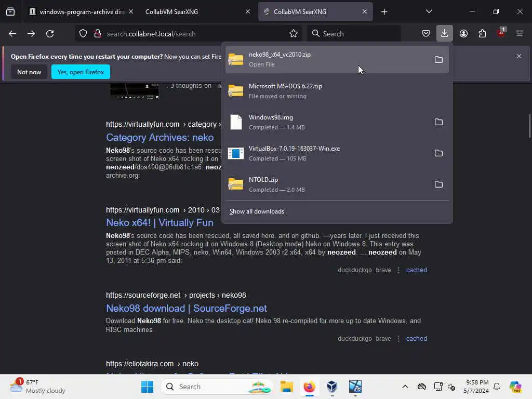Open the clock and date panel
Image resolution: width=532 pixels, height=399 pixels.
point(476,387)
